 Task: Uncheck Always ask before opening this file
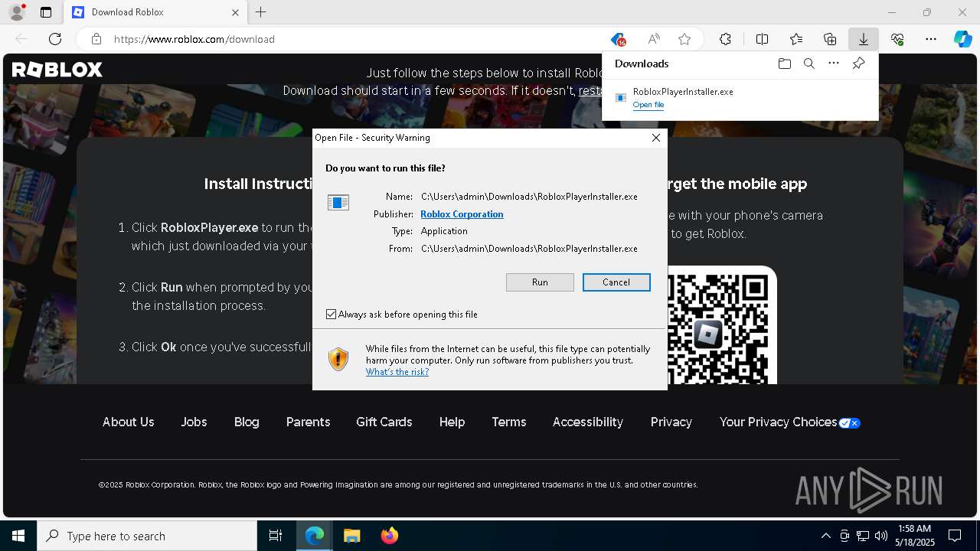[331, 315]
